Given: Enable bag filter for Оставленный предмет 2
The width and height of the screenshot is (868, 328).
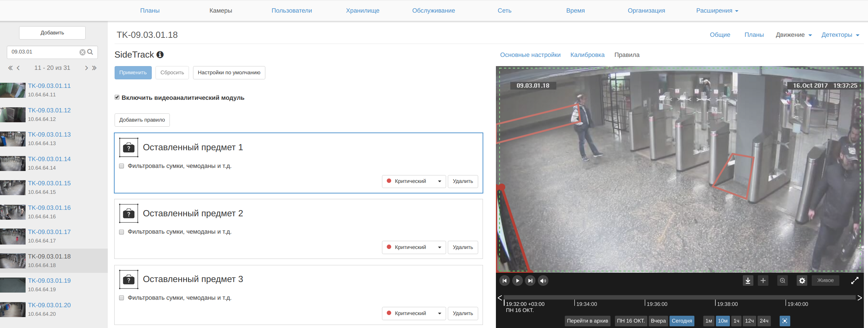Looking at the screenshot, I should pyautogui.click(x=121, y=232).
